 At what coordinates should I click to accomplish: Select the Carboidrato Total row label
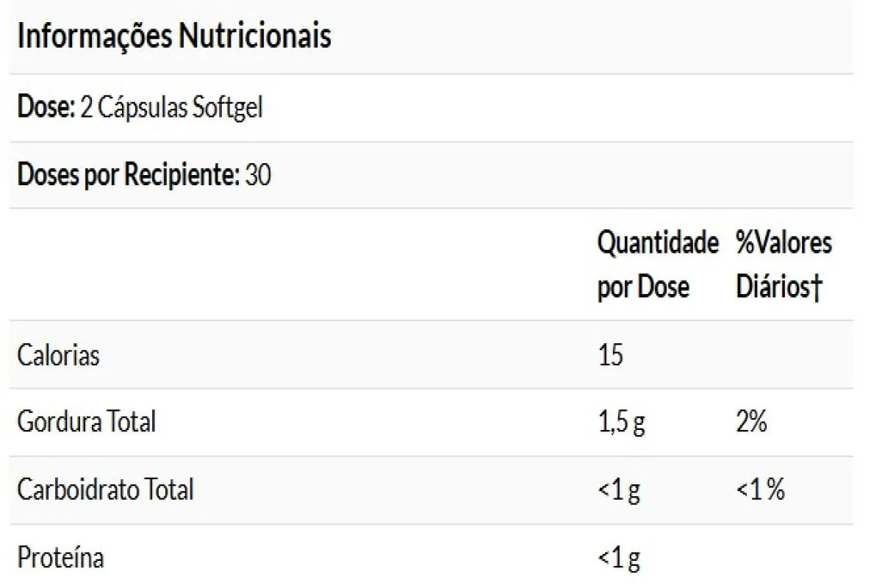(x=105, y=490)
